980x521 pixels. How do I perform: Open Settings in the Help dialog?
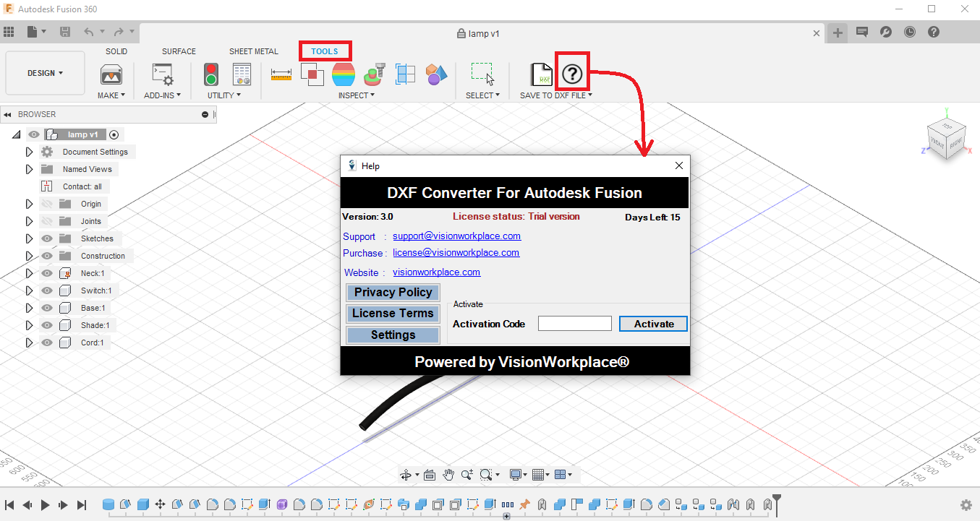pos(393,335)
